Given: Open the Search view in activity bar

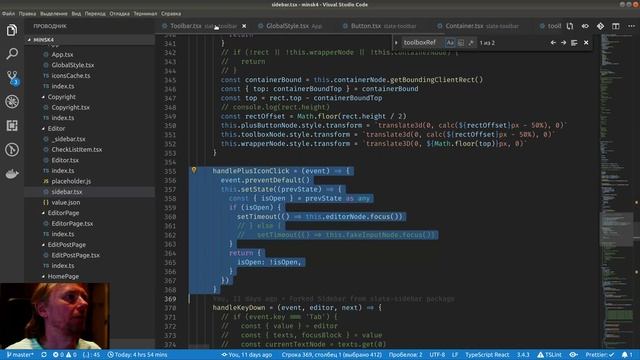Looking at the screenshot, I should coord(12,53).
